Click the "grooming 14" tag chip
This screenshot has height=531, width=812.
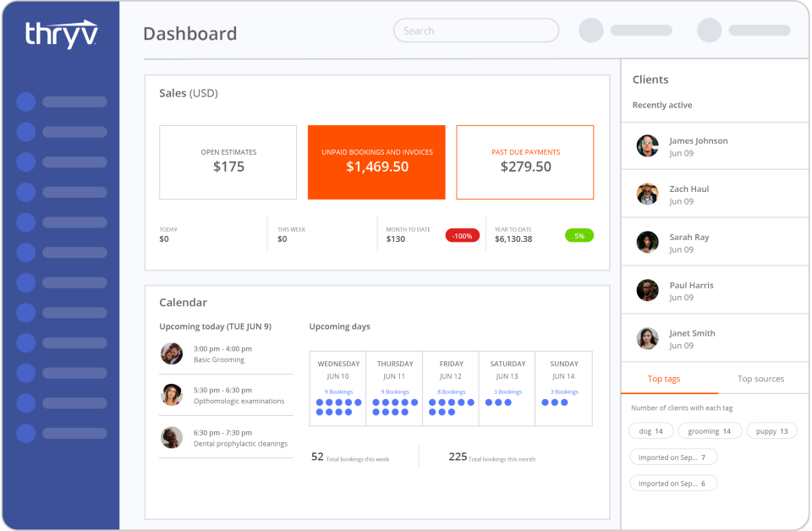(x=710, y=430)
